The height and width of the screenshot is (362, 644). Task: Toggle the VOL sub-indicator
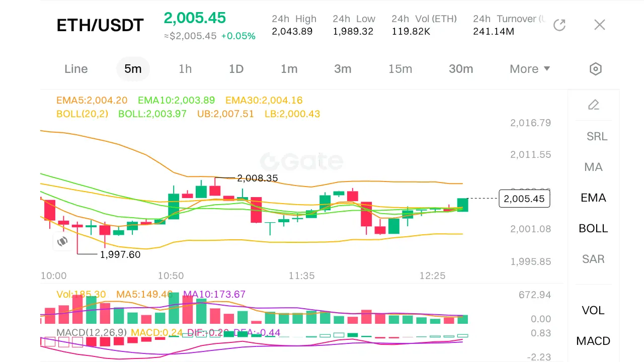tap(593, 310)
